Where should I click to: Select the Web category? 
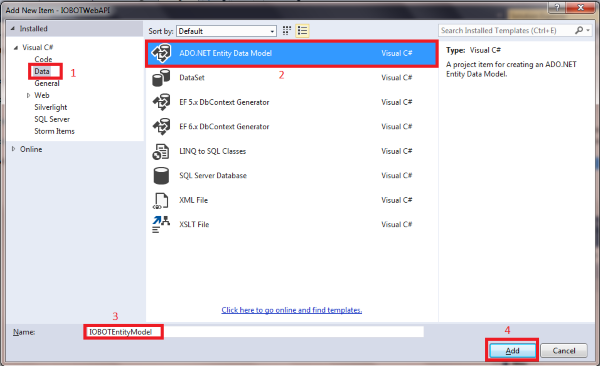coord(42,95)
